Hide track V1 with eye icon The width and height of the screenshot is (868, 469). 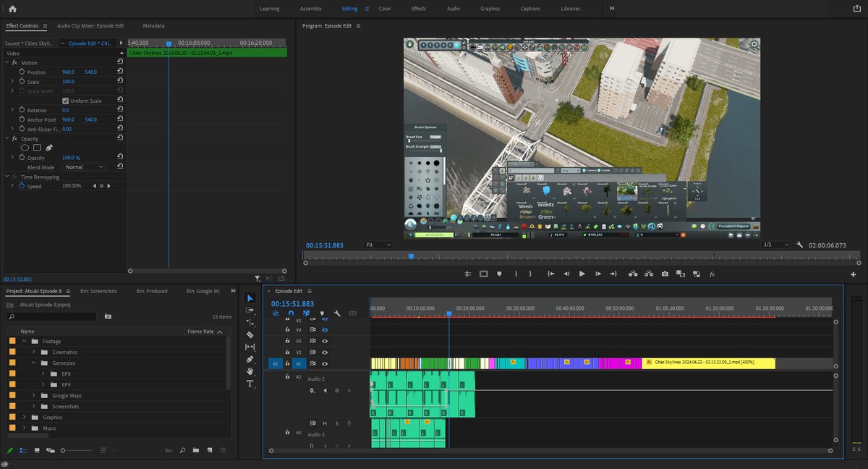(325, 363)
